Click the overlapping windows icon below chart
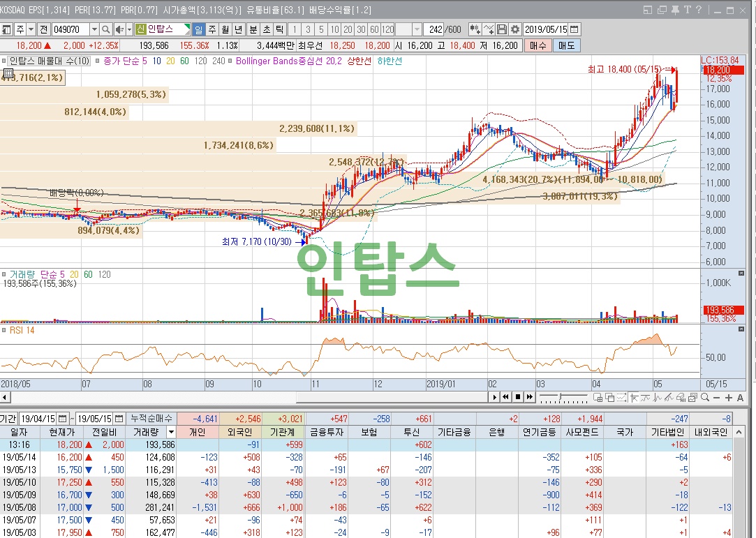Image resolution: width=756 pixels, height=538 pixels. [610, 398]
